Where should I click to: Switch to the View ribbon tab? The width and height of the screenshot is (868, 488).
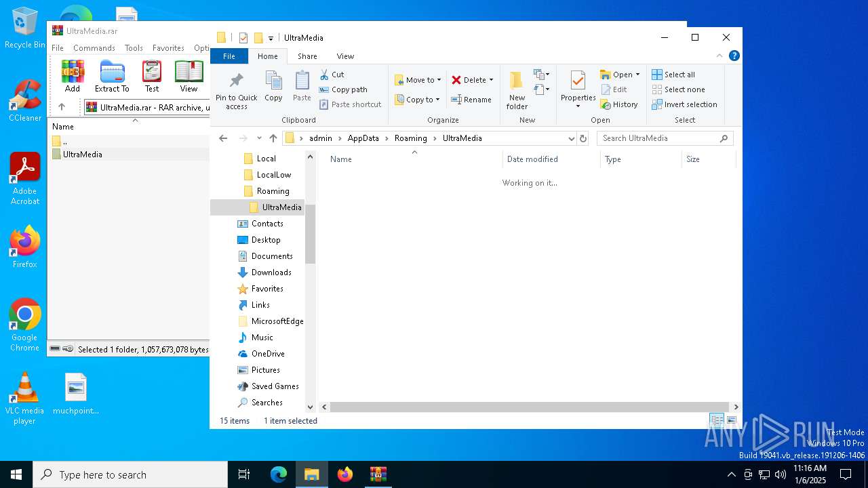pos(345,56)
